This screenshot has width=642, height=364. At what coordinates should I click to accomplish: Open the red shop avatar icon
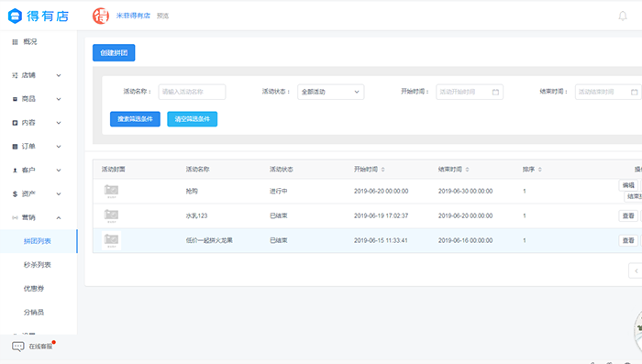[101, 16]
